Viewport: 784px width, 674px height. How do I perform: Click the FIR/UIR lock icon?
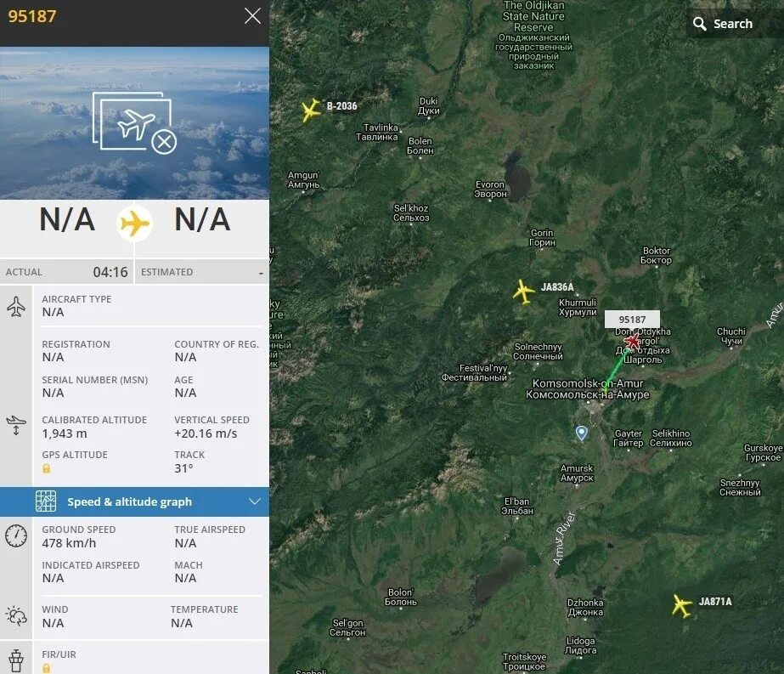pos(46,668)
